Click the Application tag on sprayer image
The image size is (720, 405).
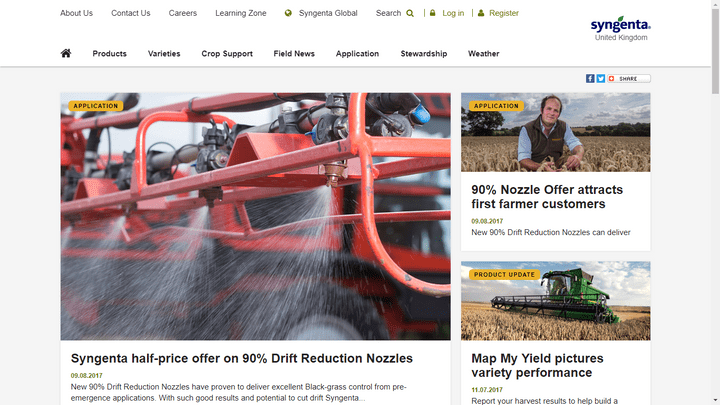tap(96, 106)
